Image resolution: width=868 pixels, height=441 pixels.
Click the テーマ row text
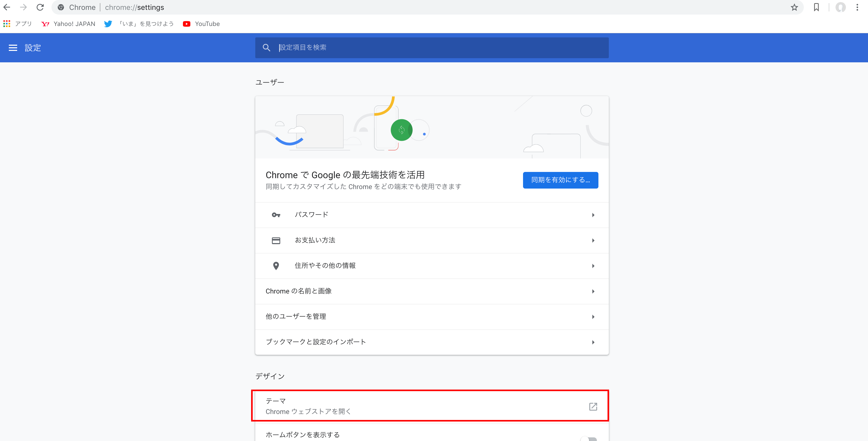tap(276, 401)
